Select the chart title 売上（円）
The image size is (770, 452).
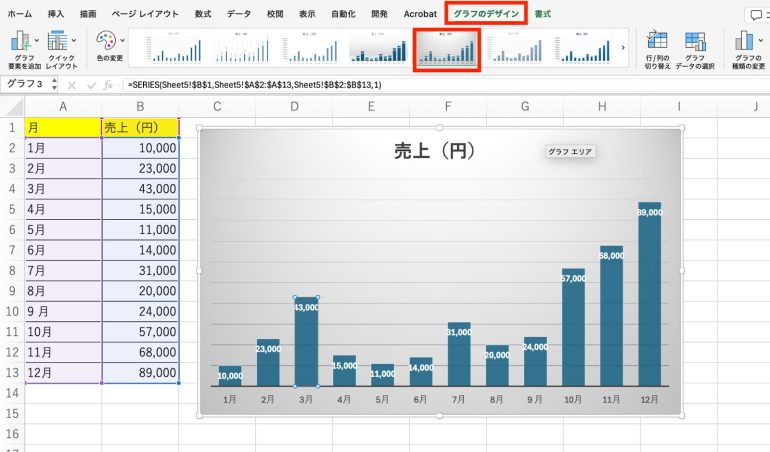pos(434,151)
